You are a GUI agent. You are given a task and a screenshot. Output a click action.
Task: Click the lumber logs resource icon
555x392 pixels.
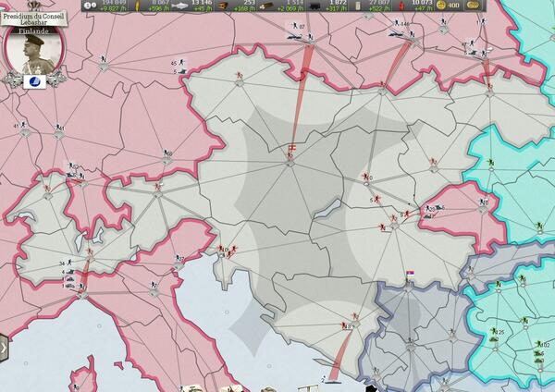point(266,6)
